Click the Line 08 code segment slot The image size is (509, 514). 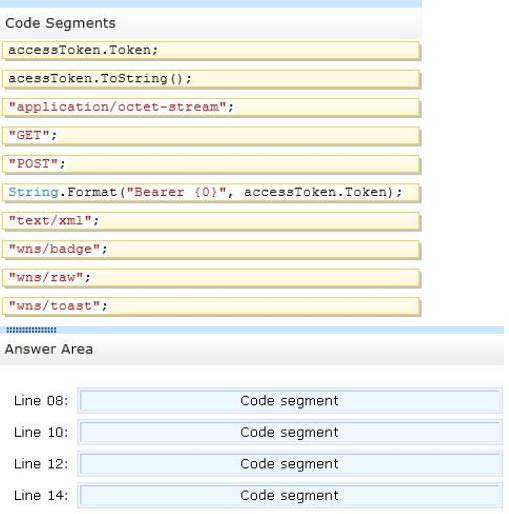pos(290,401)
